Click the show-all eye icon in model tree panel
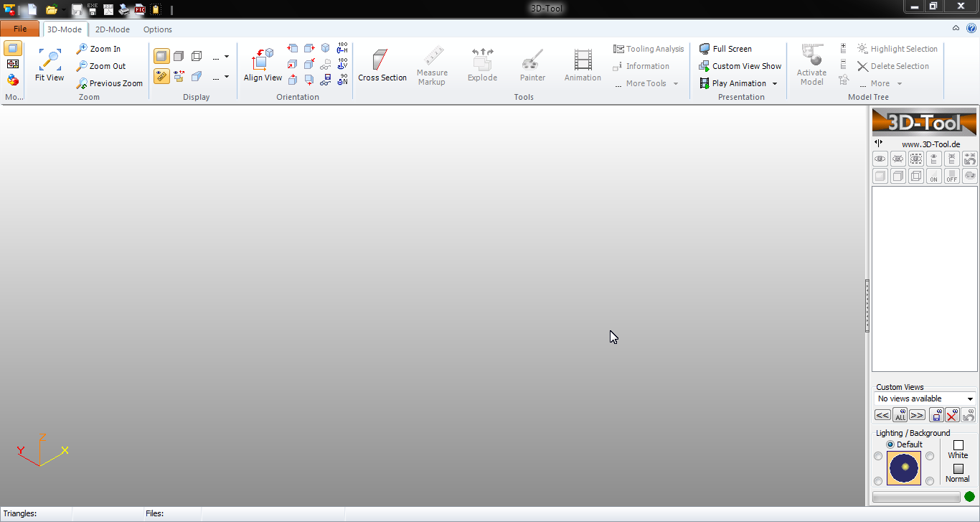 880,159
